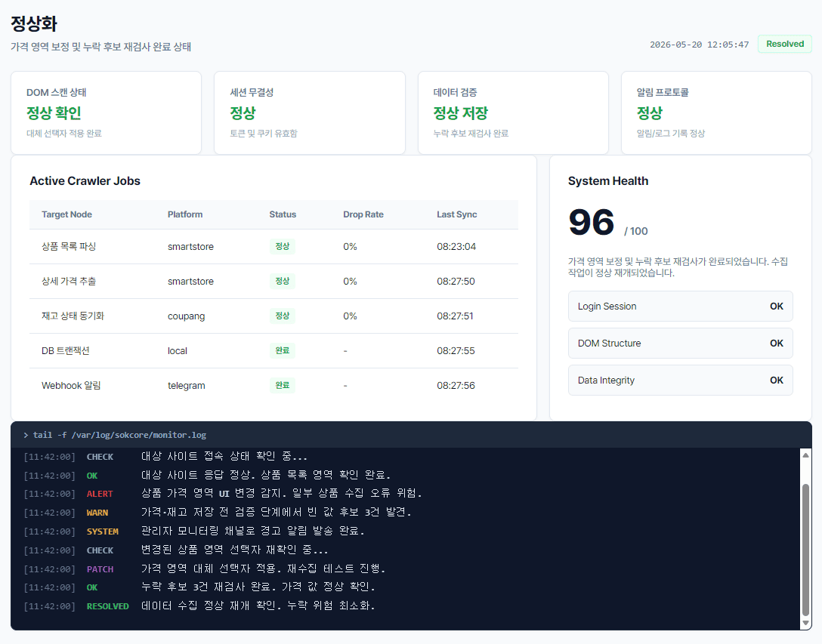822x644 pixels.
Task: Click 정상 badge in 상품 목록 파싱 row
Action: pyautogui.click(x=282, y=246)
